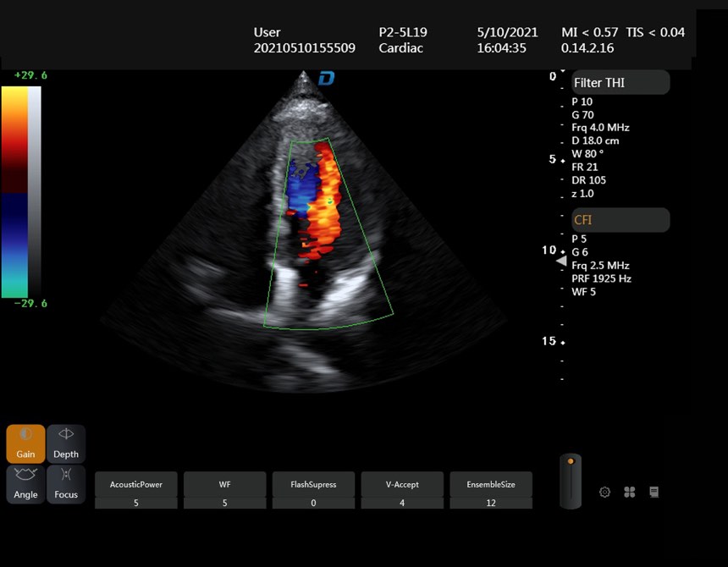Open the report document icon

coord(654,492)
